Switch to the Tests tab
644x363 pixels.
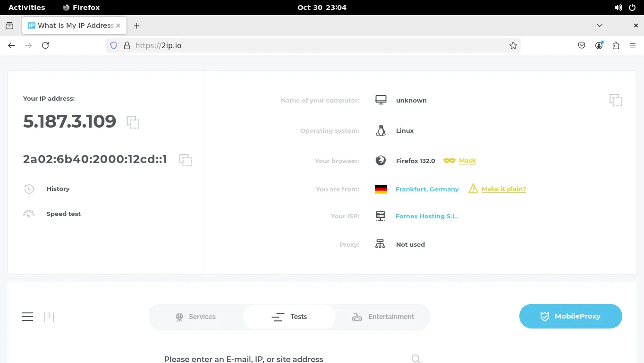(289, 317)
